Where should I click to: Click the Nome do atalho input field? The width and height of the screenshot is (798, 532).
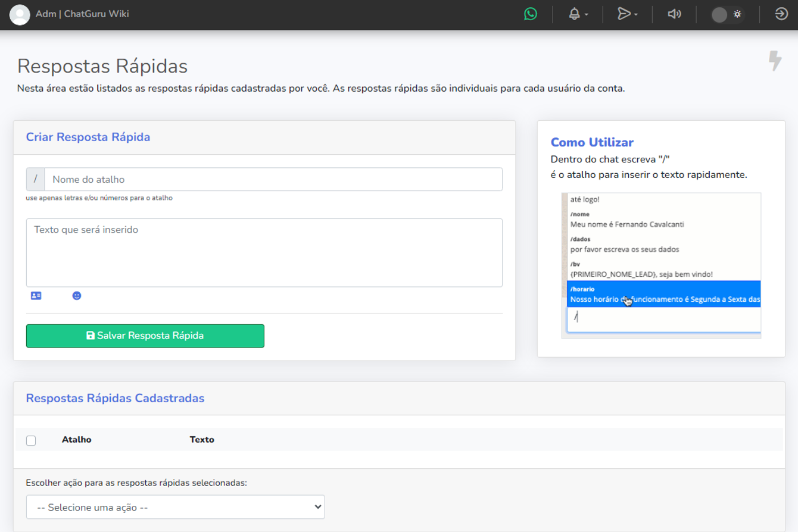pos(273,179)
